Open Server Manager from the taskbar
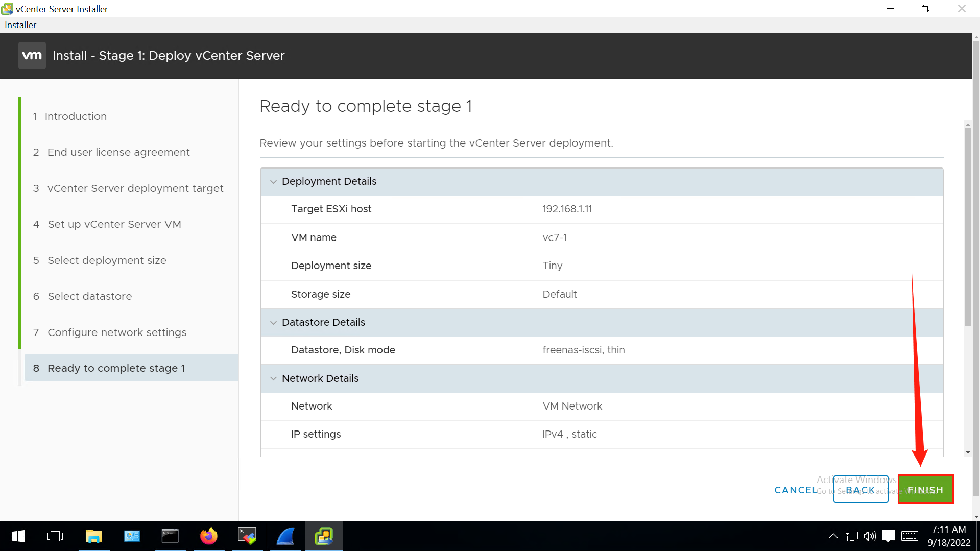Image resolution: width=980 pixels, height=551 pixels. coord(132,536)
